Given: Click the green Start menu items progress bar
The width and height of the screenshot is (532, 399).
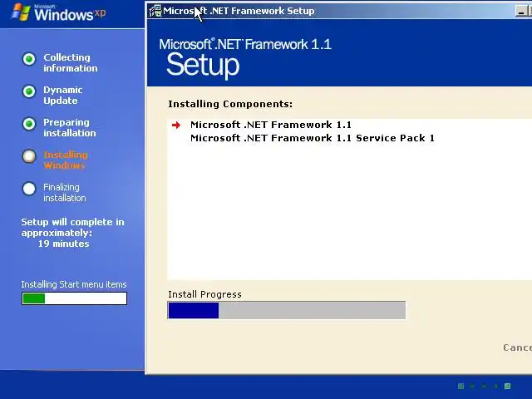Looking at the screenshot, I should pos(74,298).
